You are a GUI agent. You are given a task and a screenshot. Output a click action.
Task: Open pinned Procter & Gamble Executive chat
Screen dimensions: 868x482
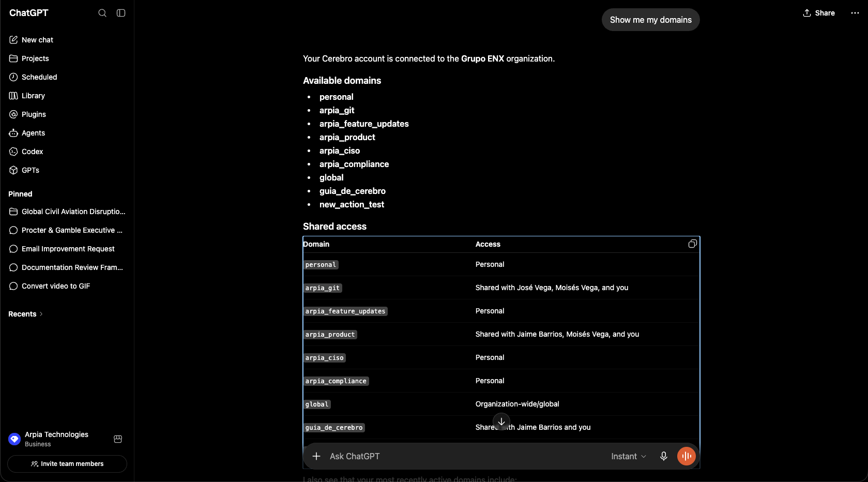coord(67,230)
